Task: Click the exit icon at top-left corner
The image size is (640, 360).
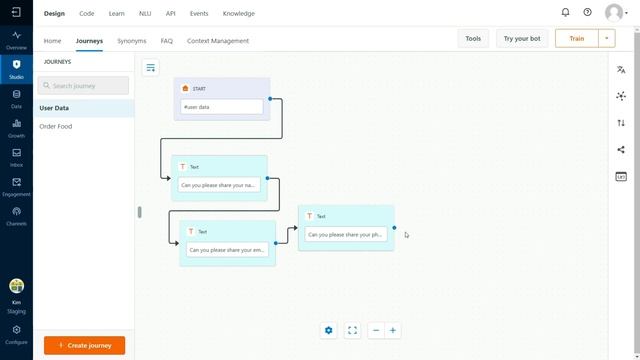Action: pyautogui.click(x=16, y=12)
